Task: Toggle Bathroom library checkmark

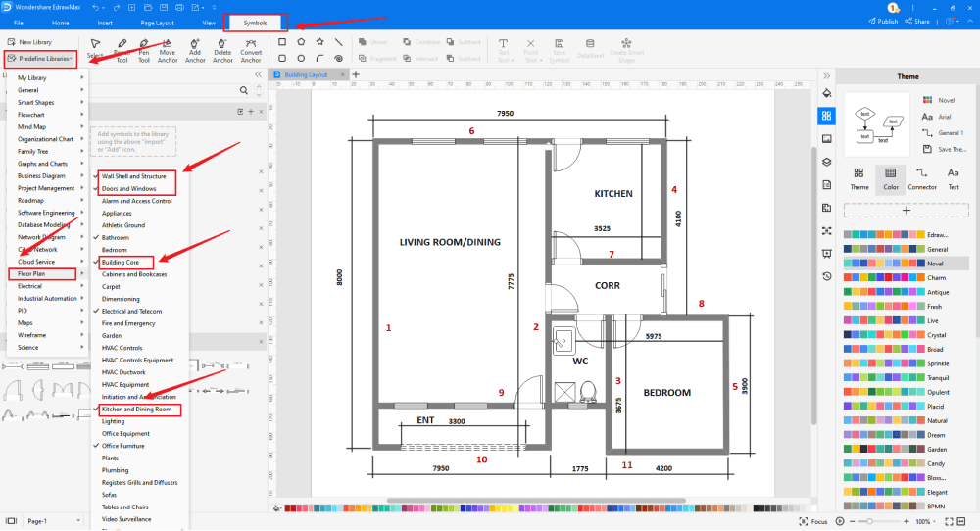Action: coord(96,237)
